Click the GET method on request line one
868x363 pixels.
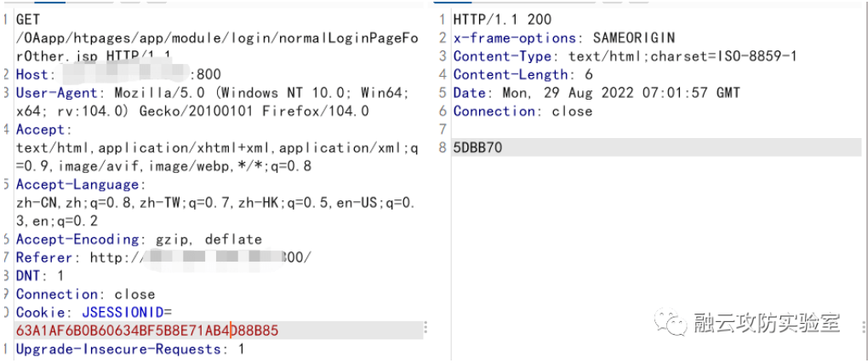(x=29, y=19)
